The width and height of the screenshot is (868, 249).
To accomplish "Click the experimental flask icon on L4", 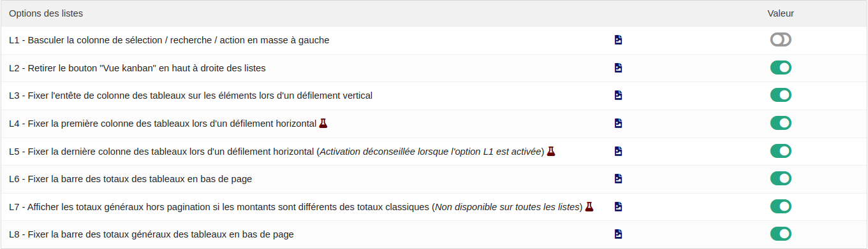I will coord(323,123).
